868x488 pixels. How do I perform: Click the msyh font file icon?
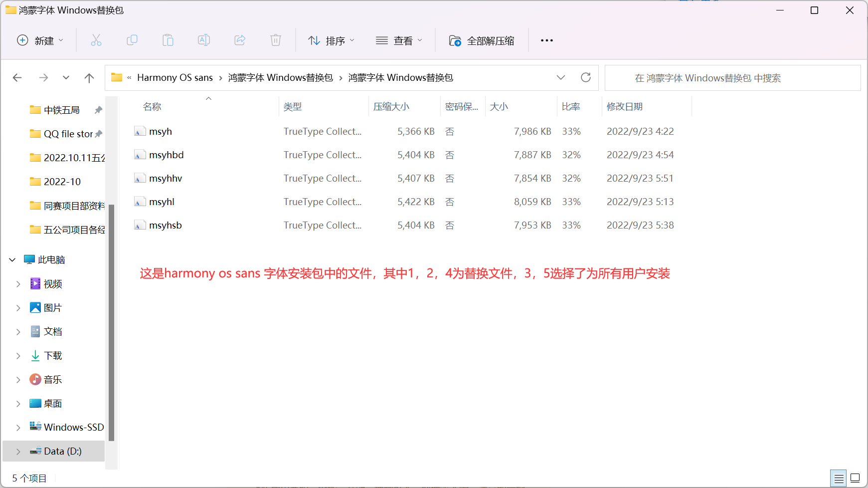tap(140, 131)
